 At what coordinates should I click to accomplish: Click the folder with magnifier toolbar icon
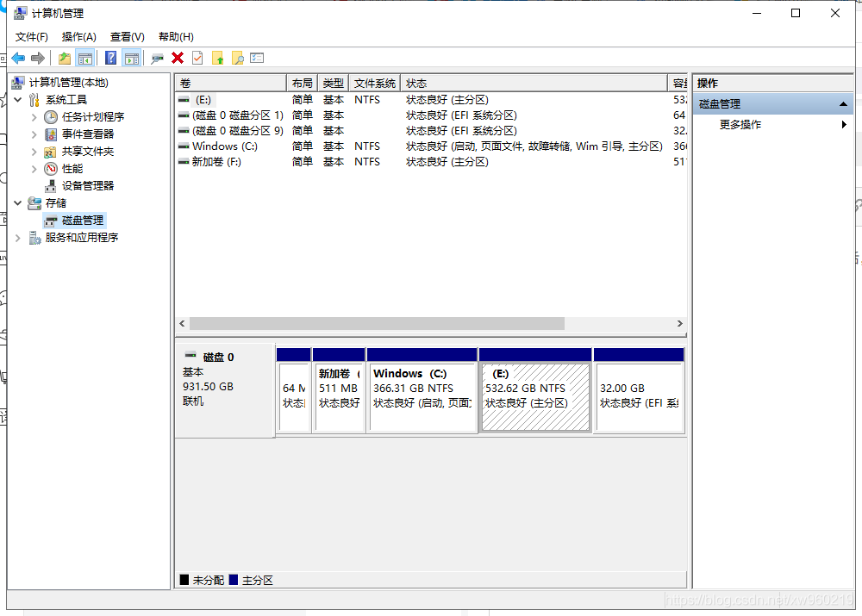[237, 58]
